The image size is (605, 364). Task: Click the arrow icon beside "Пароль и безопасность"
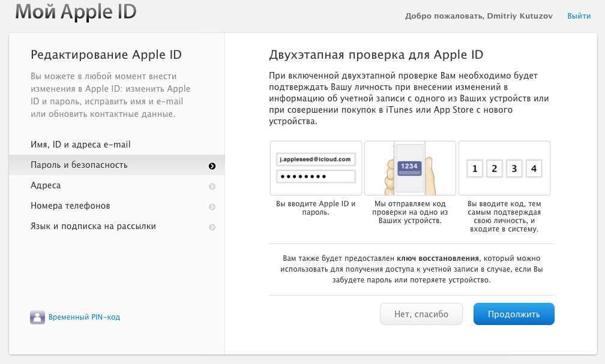point(212,166)
